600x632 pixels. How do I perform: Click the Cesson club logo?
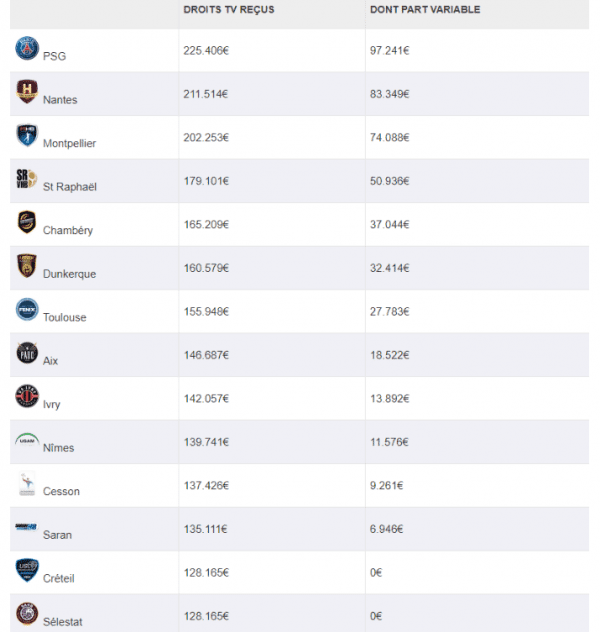pyautogui.click(x=27, y=483)
